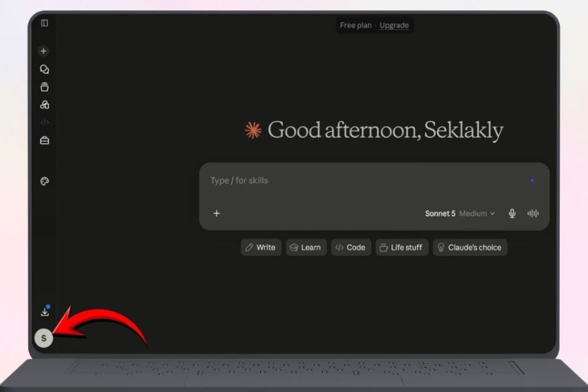Start a new chat with plus icon
Screen dimensions: 588x392
pos(44,51)
